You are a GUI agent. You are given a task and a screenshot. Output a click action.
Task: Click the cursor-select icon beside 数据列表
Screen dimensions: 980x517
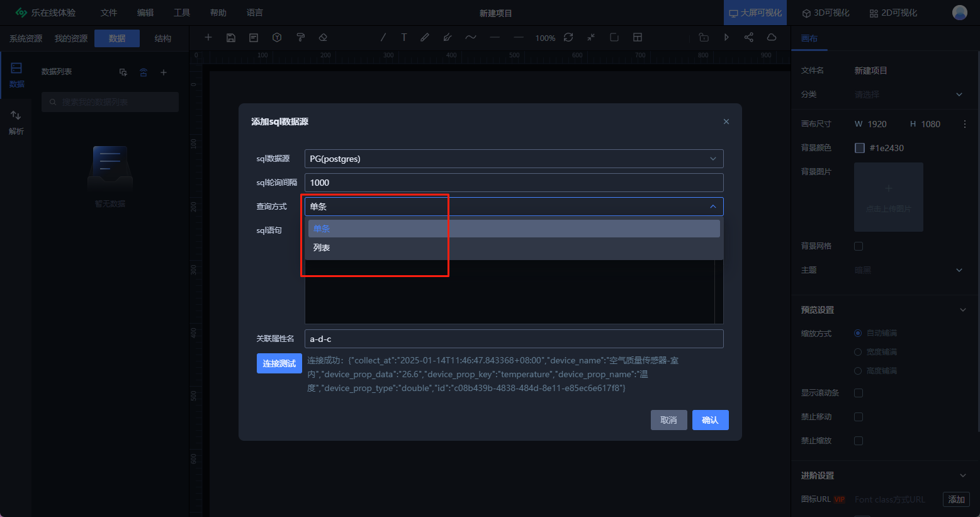point(123,72)
